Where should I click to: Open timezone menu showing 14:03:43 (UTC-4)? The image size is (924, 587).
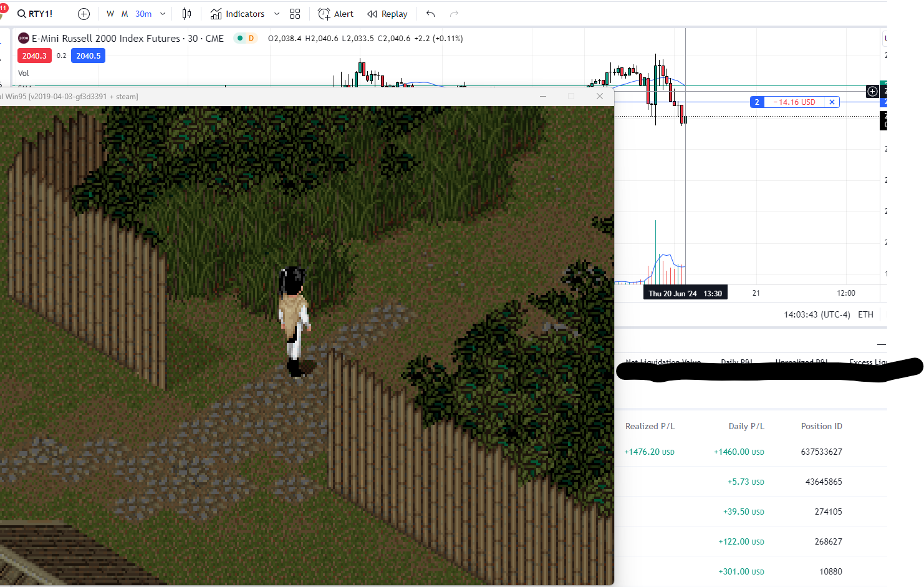coord(817,314)
